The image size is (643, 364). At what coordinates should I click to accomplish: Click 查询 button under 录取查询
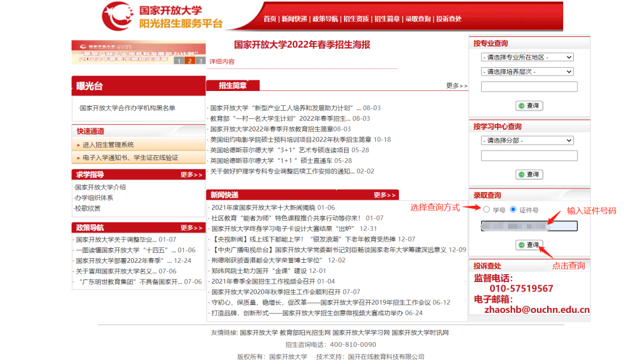coord(529,245)
